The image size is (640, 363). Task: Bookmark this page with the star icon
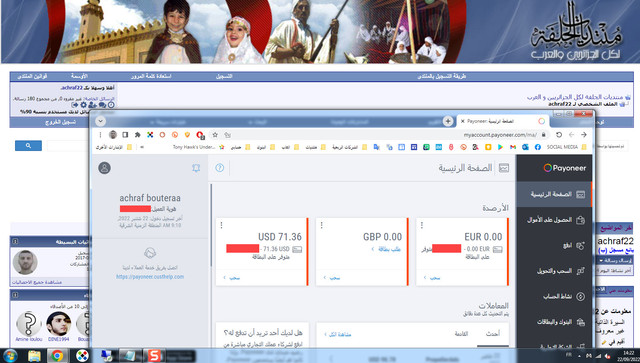(x=215, y=135)
